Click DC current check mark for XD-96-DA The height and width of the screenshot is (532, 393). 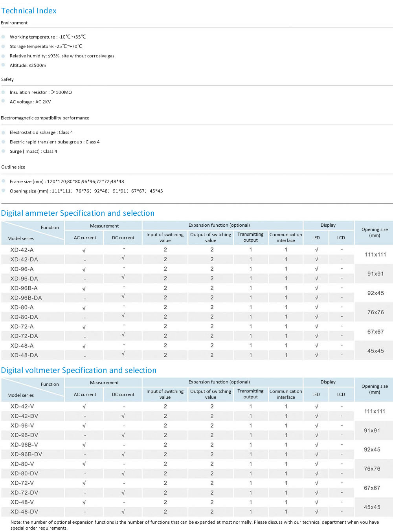pos(123,277)
